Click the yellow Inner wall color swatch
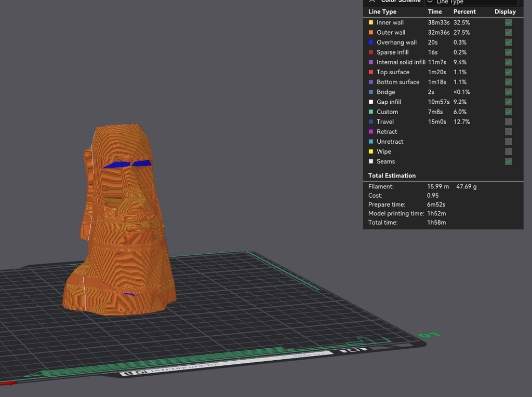The height and width of the screenshot is (397, 532). coord(371,22)
